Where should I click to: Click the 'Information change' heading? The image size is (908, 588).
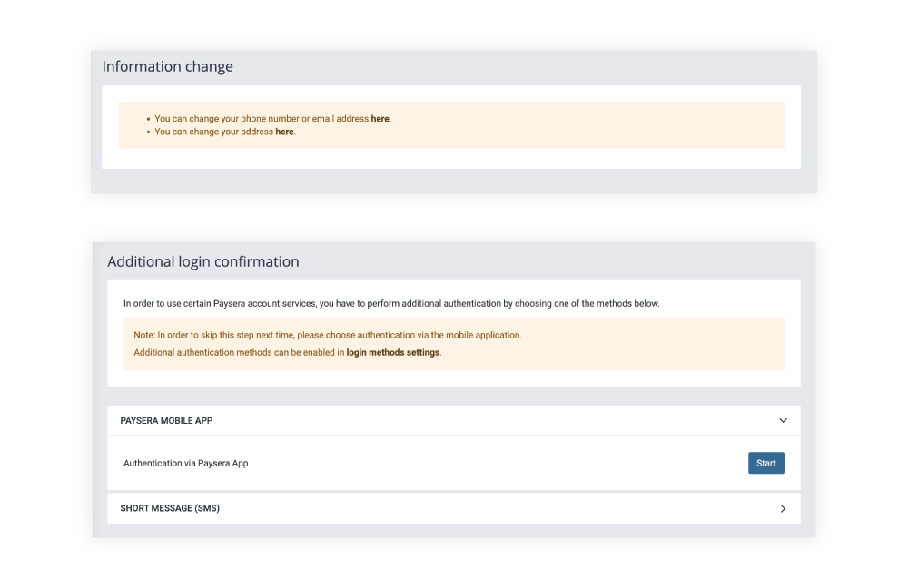(x=167, y=67)
